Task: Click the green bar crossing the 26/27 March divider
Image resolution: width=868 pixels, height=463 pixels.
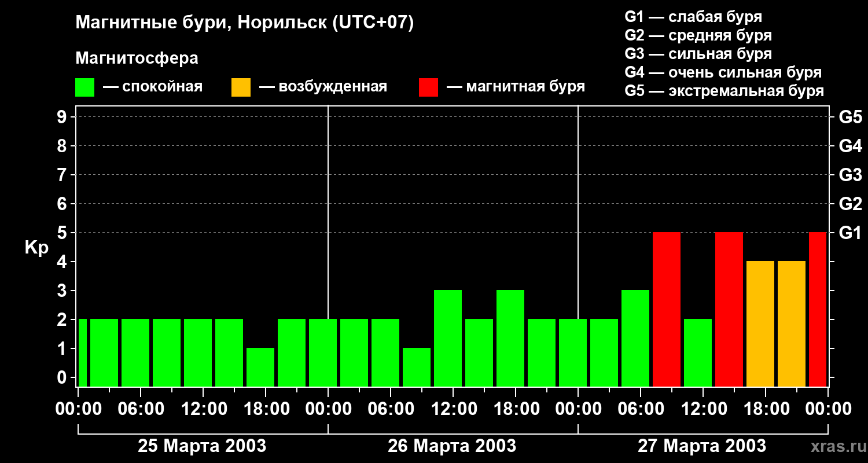Action: click(573, 353)
